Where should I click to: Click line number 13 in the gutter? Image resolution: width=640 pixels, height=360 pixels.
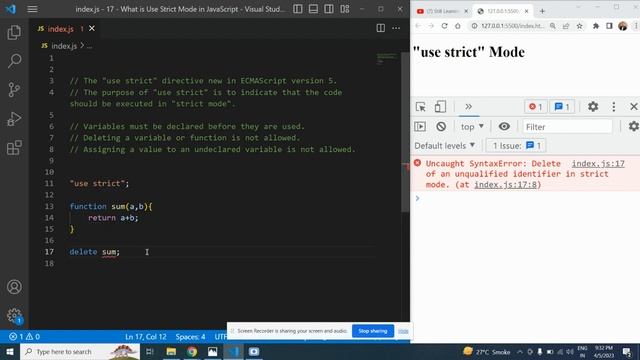click(x=49, y=206)
